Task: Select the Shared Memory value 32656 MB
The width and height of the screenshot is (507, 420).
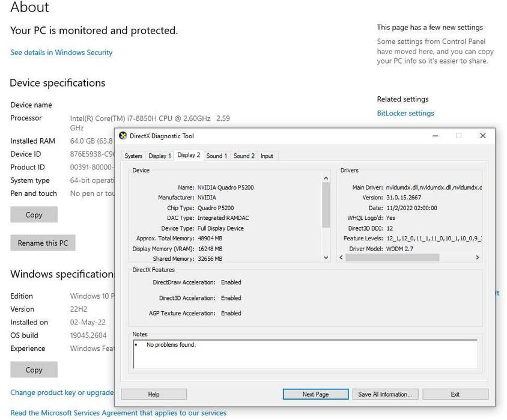Action: click(x=210, y=258)
